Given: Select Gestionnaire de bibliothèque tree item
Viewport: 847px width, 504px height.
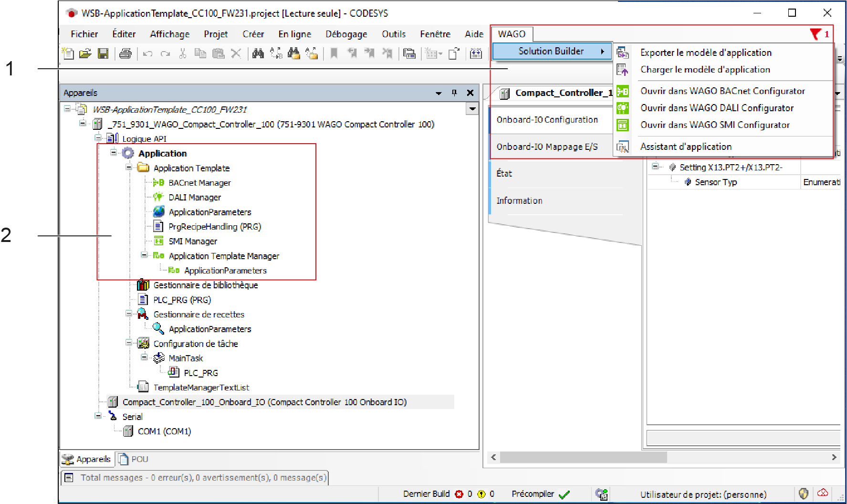Looking at the screenshot, I should 205,285.
